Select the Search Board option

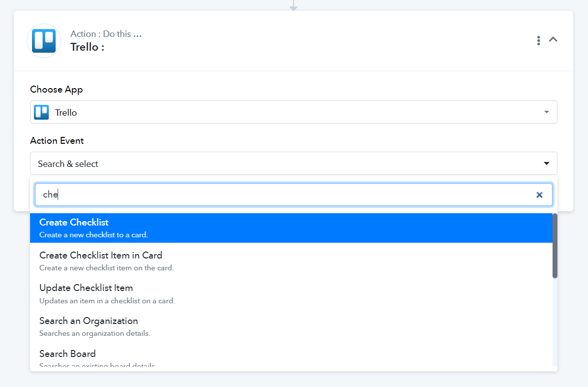coord(291,356)
